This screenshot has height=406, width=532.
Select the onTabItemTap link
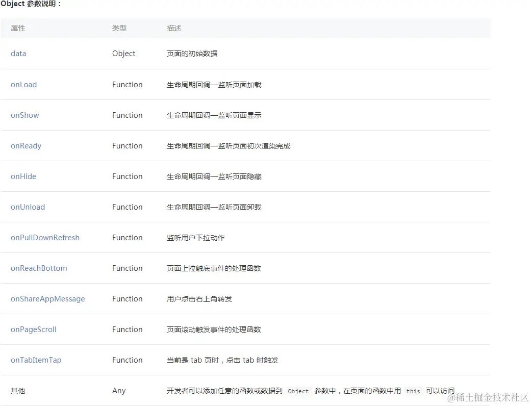coord(36,360)
